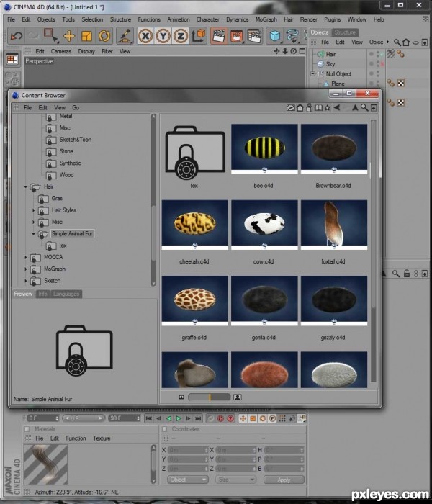Open the Object coordinate dropdown

pos(188,480)
